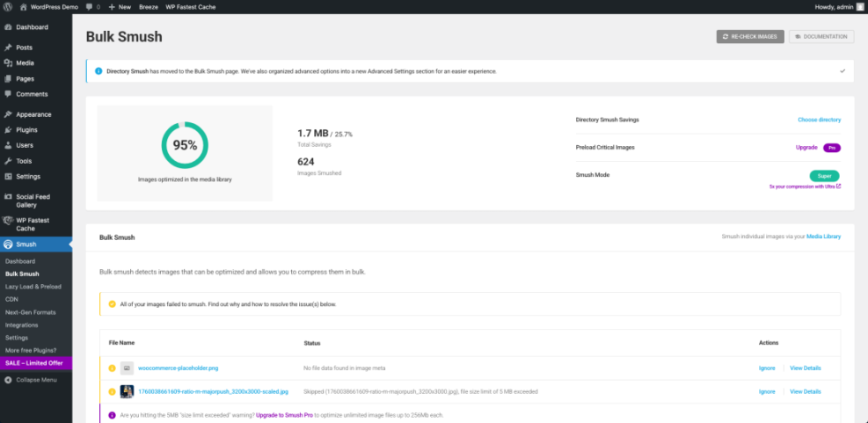Click the Pages icon in sidebar

pyautogui.click(x=8, y=78)
